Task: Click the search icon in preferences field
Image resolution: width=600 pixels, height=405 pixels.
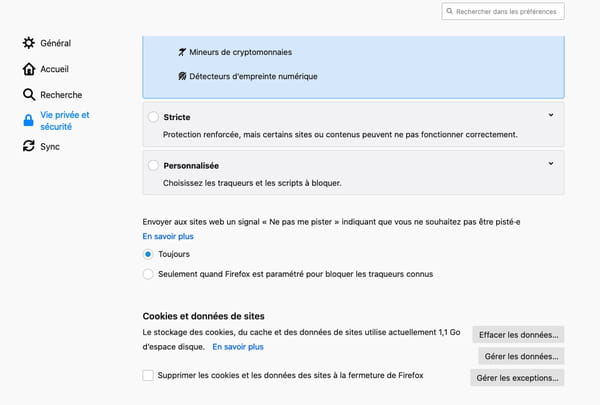Action: point(450,11)
